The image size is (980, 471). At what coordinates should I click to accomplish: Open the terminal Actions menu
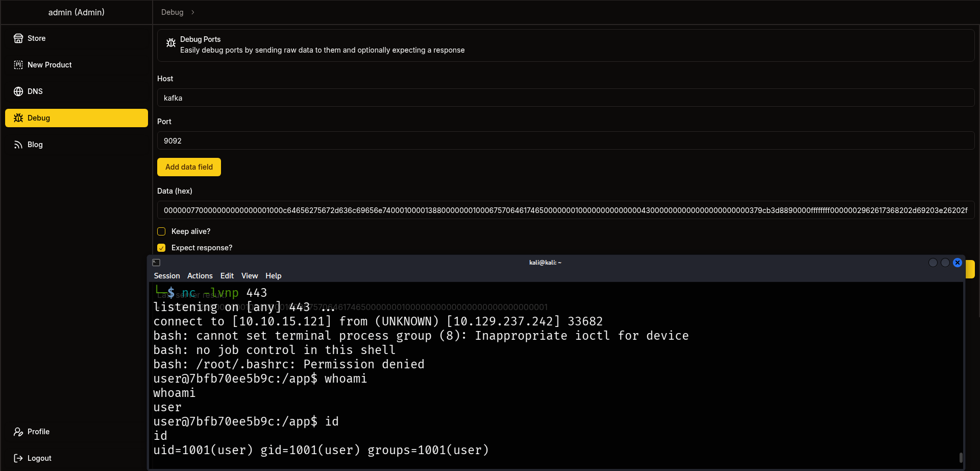(x=200, y=276)
